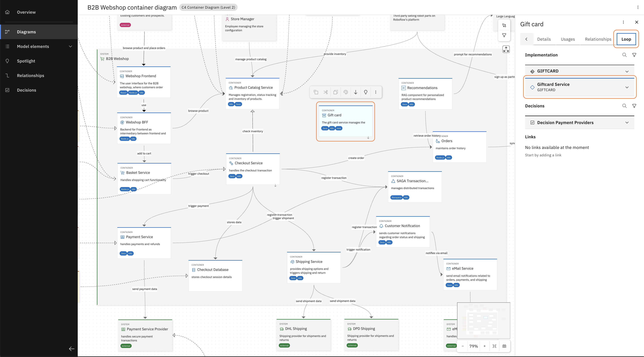Open the floating toolbar three-dot menu
Image resolution: width=644 pixels, height=357 pixels.
375,92
